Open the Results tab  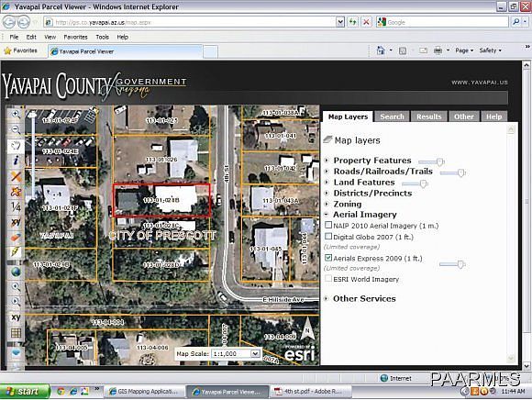click(429, 117)
